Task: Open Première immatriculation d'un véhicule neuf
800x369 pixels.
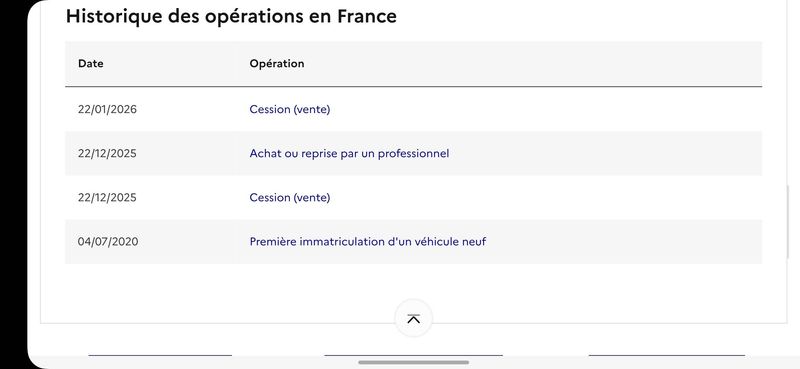Action: (x=367, y=241)
